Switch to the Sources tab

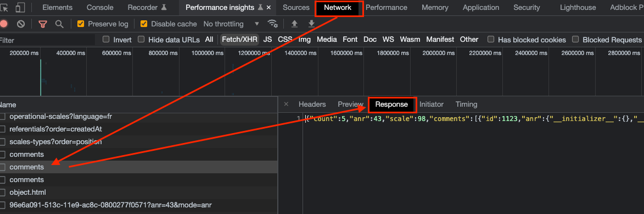coord(296,7)
